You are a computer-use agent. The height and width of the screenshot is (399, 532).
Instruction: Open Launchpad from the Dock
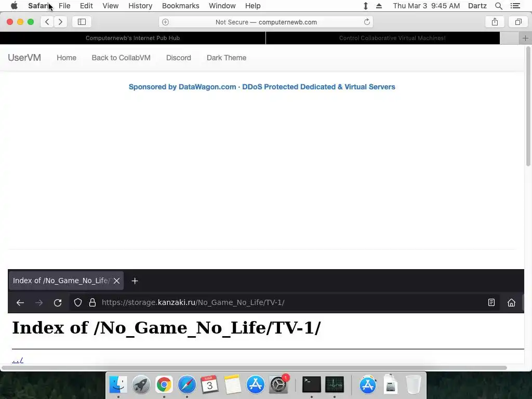pos(141,384)
